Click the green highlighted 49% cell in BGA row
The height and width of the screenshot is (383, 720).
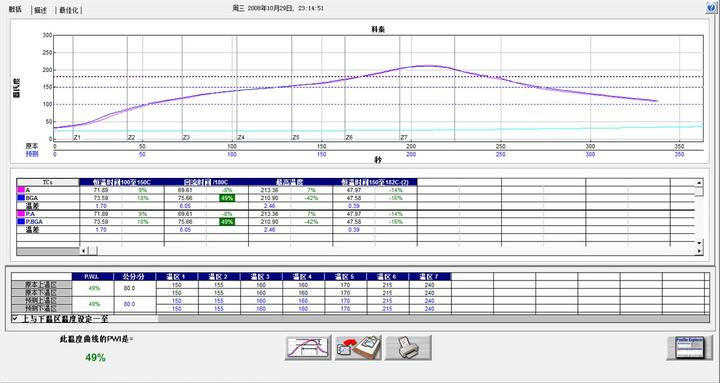tap(228, 198)
